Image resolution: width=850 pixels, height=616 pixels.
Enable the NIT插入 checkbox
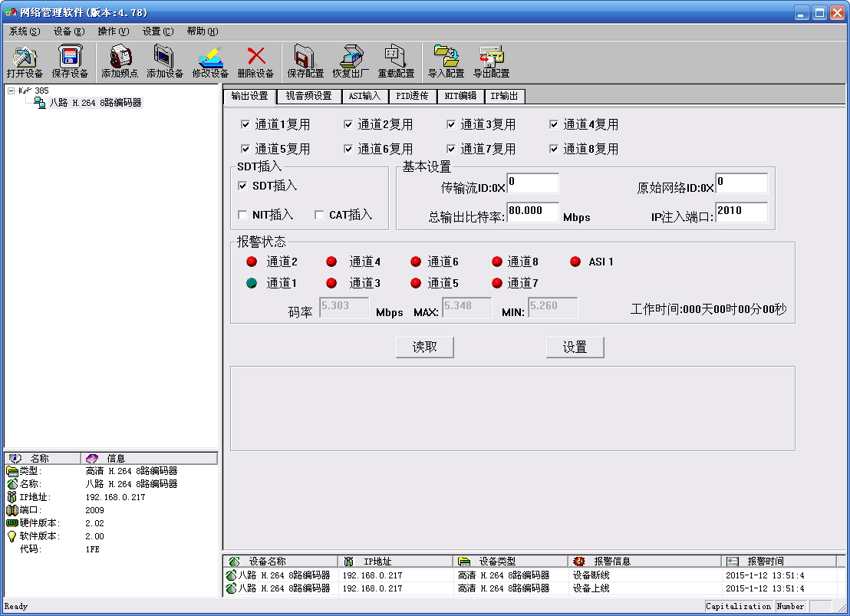click(x=242, y=215)
